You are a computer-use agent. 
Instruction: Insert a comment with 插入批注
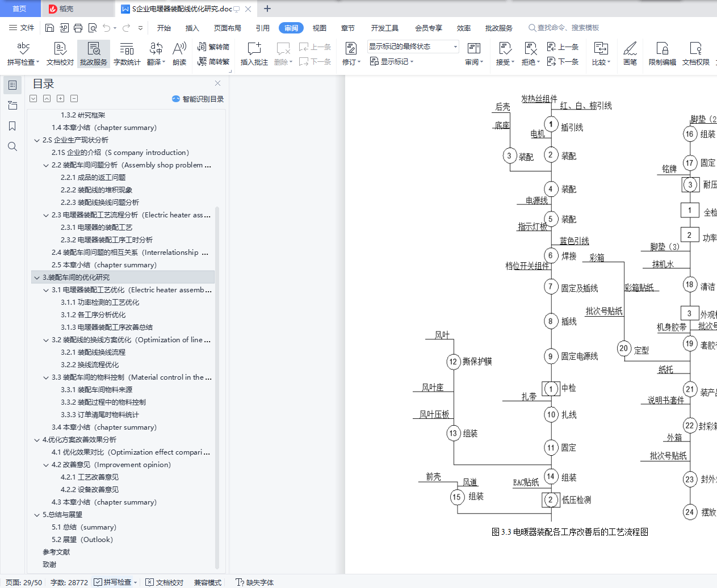pyautogui.click(x=254, y=54)
